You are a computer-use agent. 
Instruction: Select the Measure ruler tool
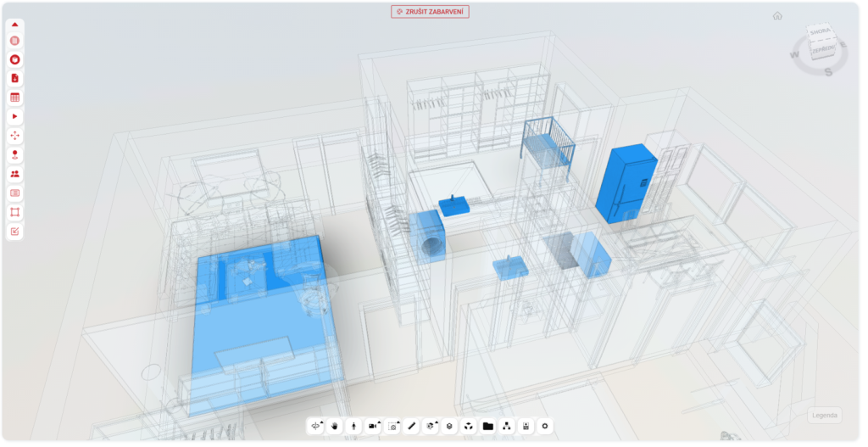coord(412,427)
